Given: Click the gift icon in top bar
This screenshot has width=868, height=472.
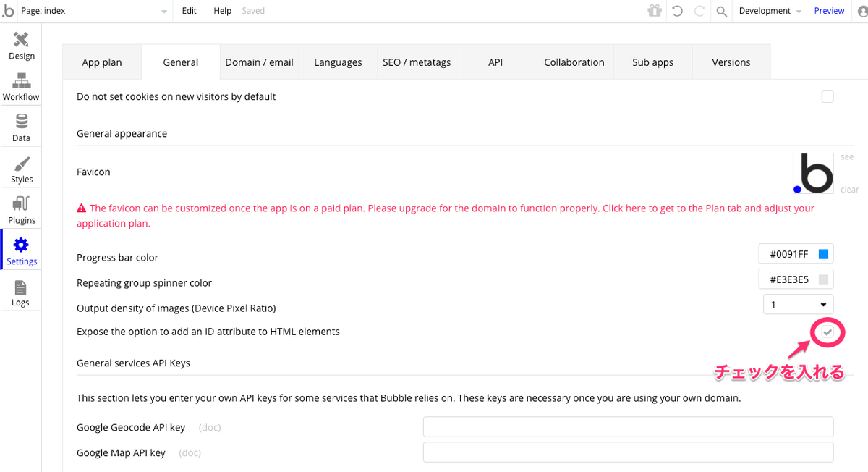Looking at the screenshot, I should click(655, 11).
